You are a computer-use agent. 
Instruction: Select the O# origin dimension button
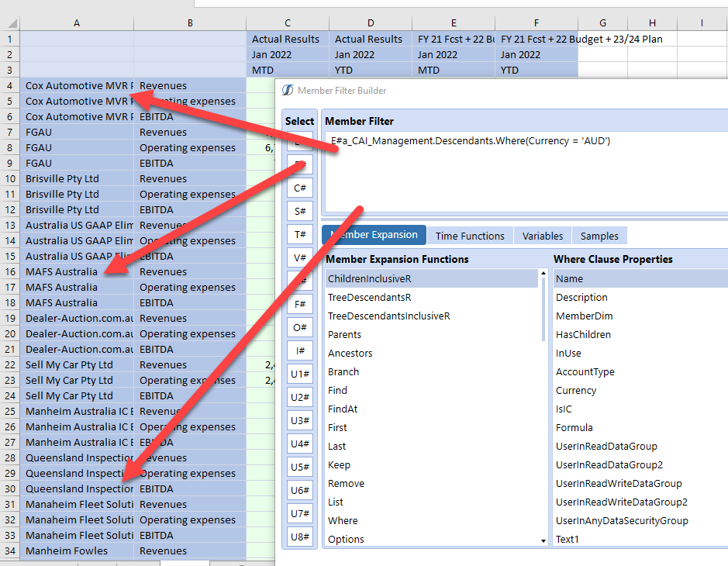[299, 326]
